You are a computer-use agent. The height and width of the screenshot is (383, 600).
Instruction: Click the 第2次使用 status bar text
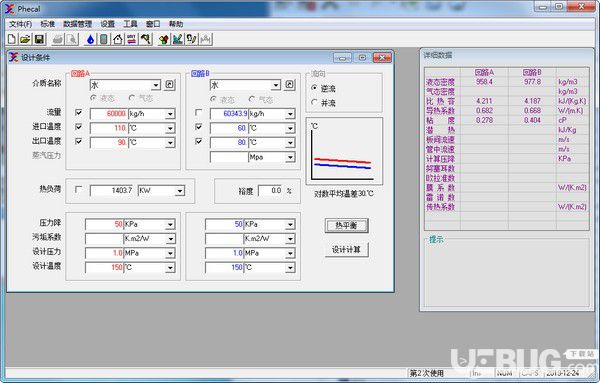(427, 373)
